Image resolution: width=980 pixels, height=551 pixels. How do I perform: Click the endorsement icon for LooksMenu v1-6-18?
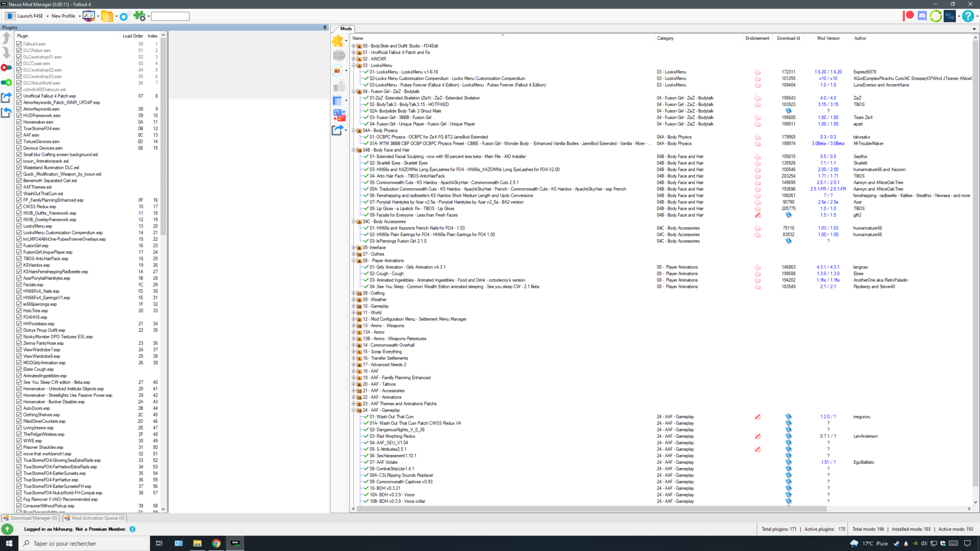pos(757,72)
